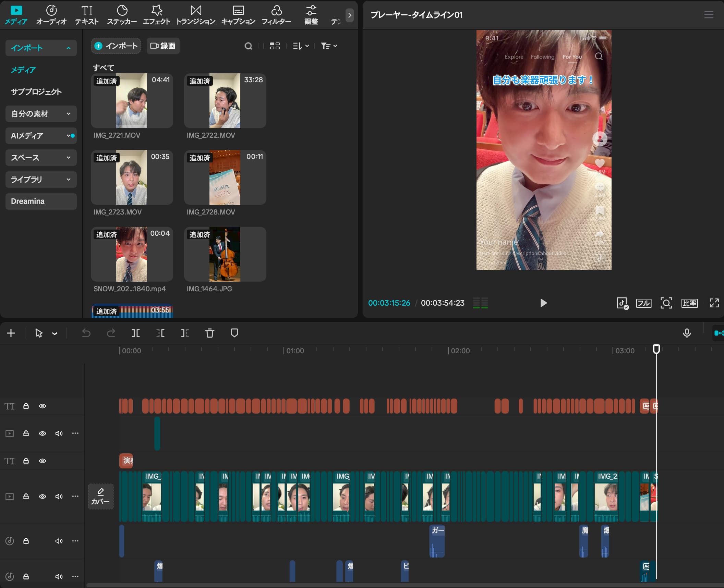Open search in the media panel
724x588 pixels.
click(249, 46)
